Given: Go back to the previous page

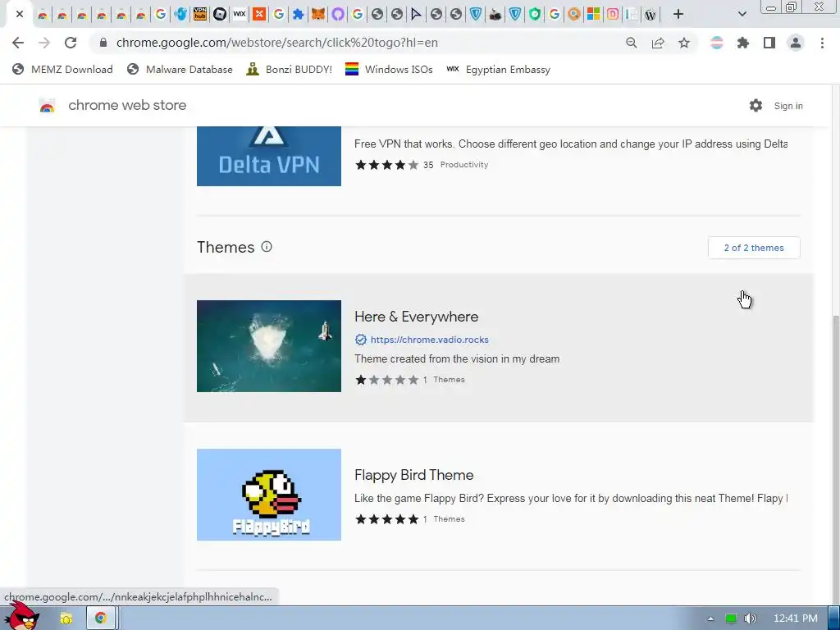Looking at the screenshot, I should pos(18,43).
